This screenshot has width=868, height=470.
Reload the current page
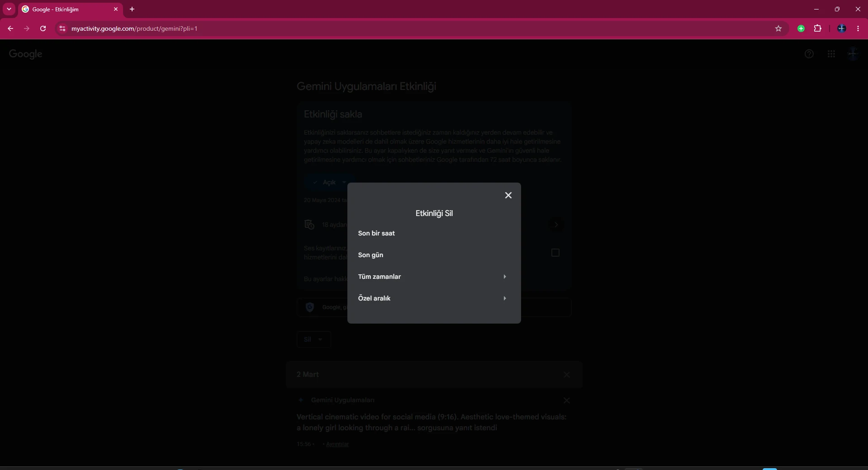click(x=43, y=28)
